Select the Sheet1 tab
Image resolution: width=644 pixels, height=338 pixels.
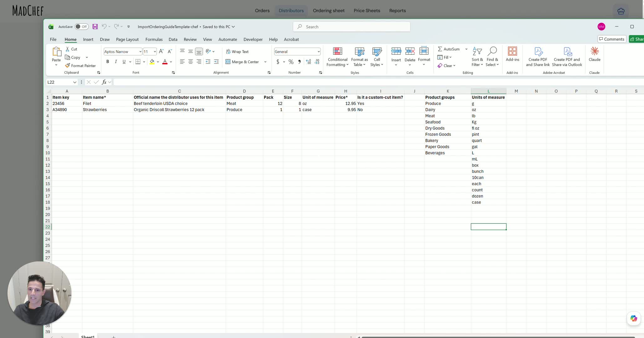(x=88, y=336)
